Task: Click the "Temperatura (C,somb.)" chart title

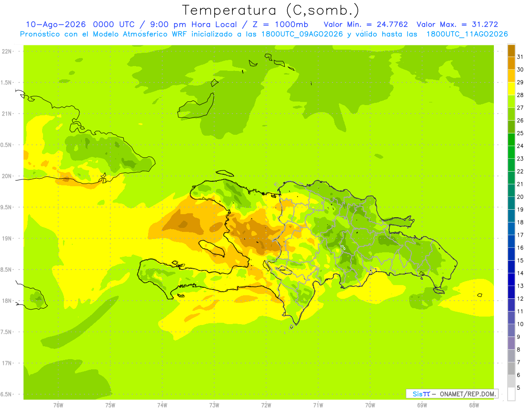Action: coord(271,10)
